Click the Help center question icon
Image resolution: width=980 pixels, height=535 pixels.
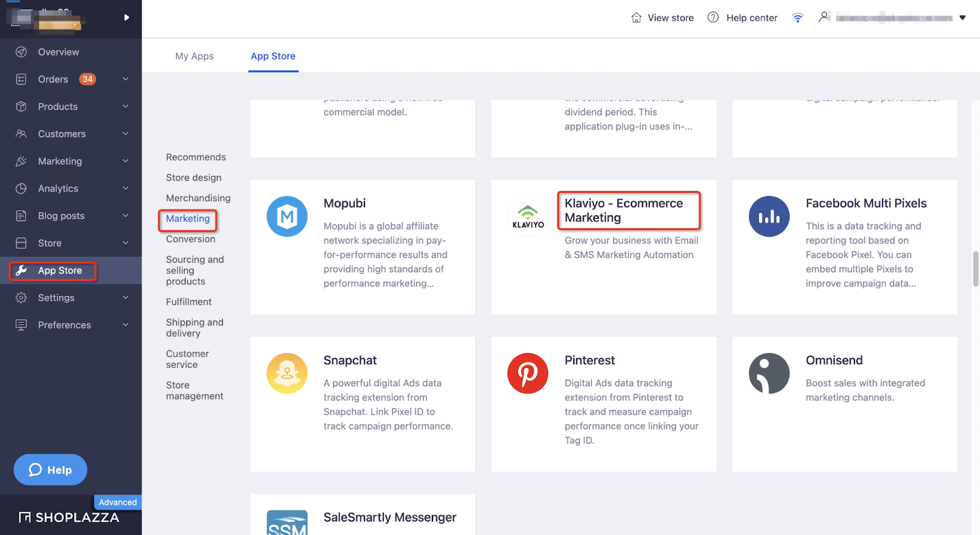(x=713, y=17)
